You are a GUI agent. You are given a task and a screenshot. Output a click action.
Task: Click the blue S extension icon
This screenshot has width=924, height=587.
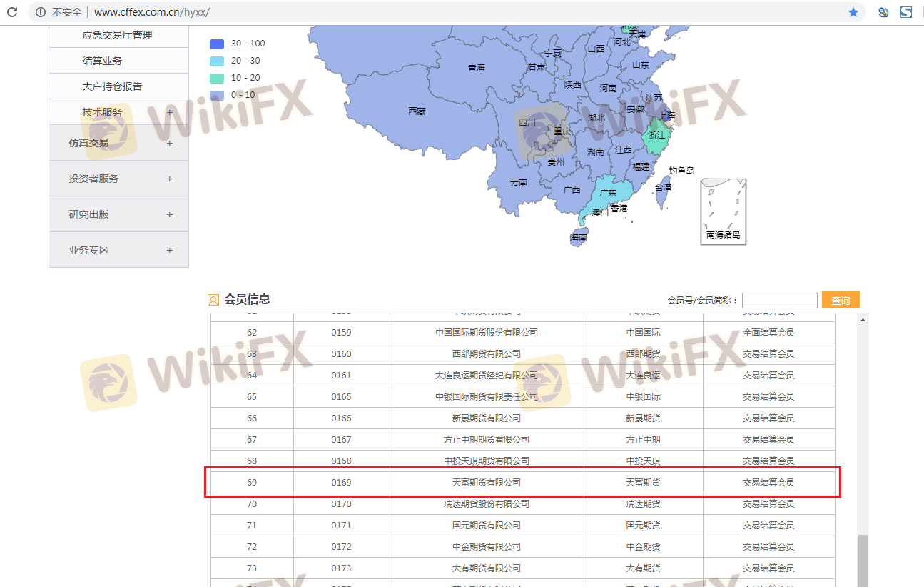pos(905,12)
